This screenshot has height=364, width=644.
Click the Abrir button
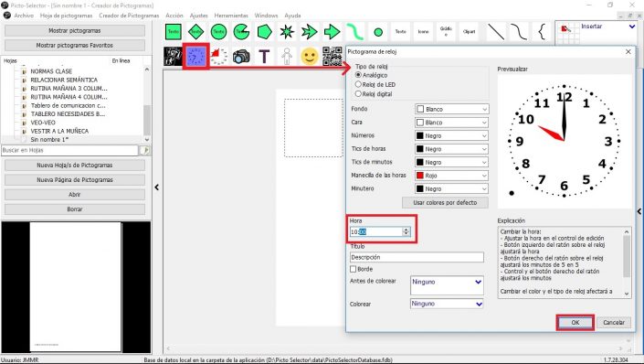tap(75, 195)
